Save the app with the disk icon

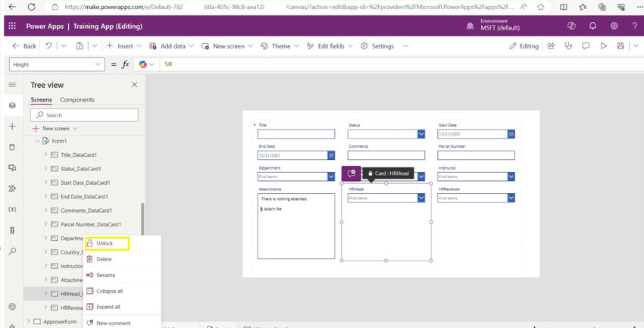coord(621,46)
